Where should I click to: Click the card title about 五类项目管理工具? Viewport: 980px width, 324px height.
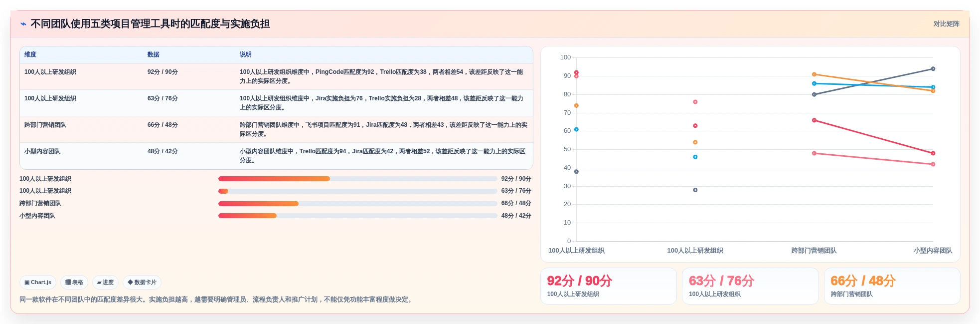(x=150, y=24)
